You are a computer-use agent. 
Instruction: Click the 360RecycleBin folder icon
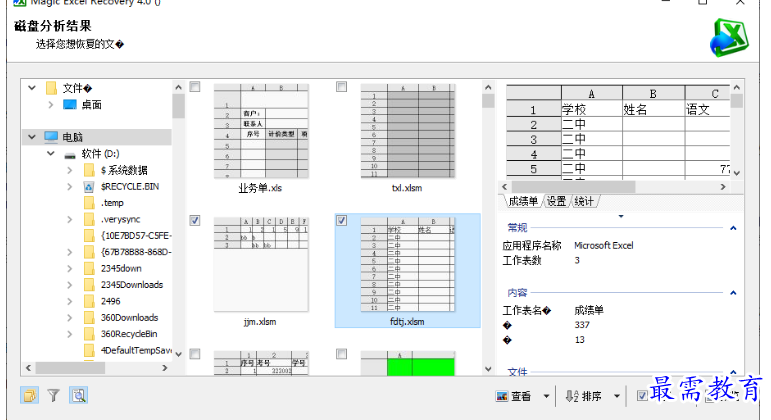(x=89, y=334)
